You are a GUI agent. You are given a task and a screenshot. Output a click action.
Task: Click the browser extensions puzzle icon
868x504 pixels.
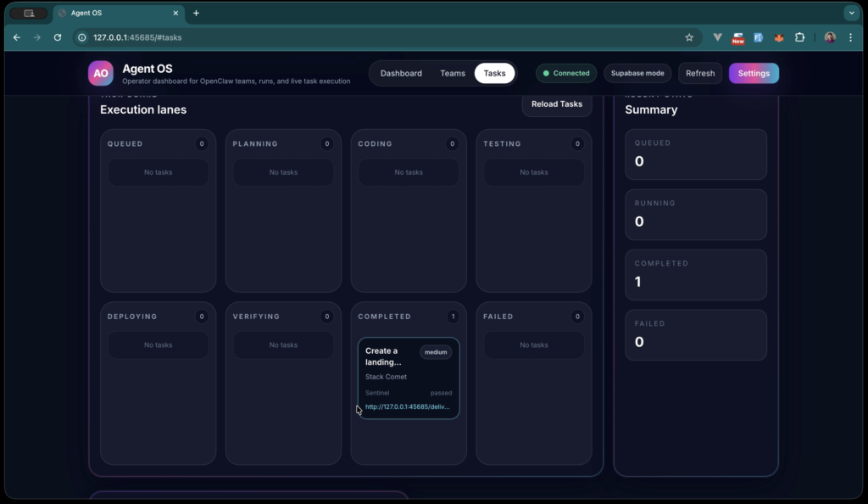800,37
